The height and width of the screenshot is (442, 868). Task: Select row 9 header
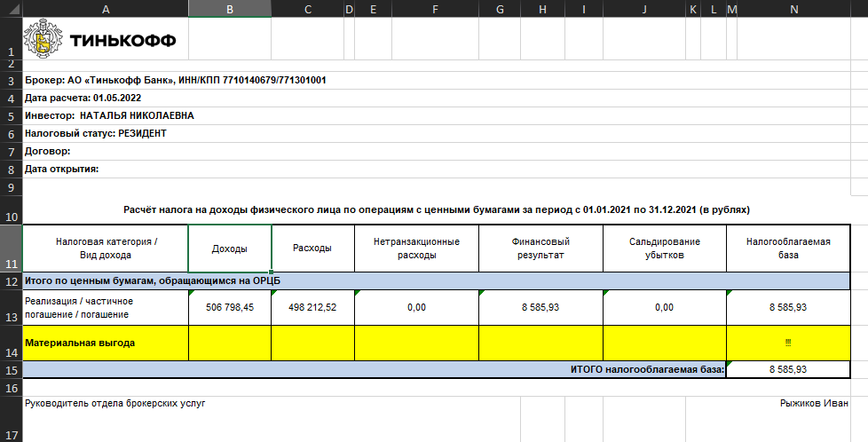(11, 186)
